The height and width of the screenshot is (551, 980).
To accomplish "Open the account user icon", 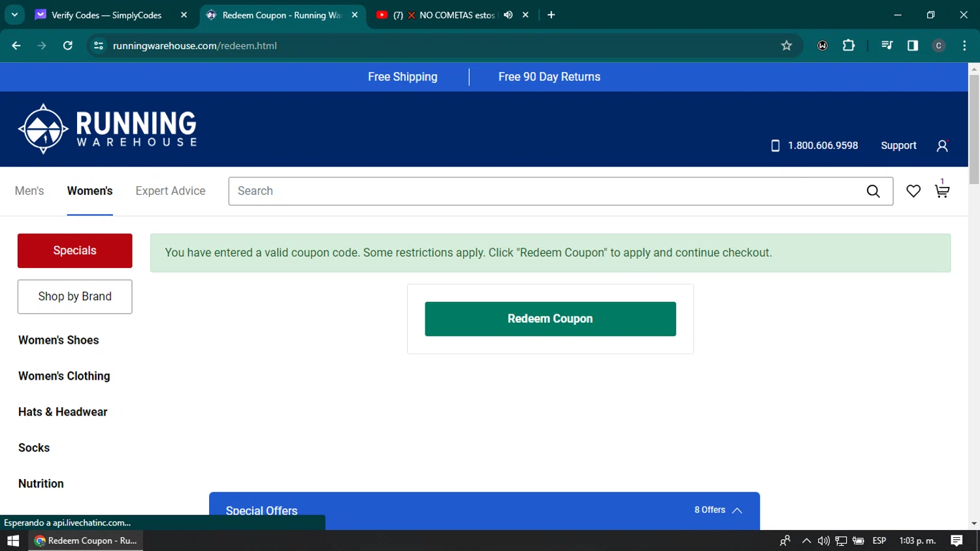I will pos(942,146).
